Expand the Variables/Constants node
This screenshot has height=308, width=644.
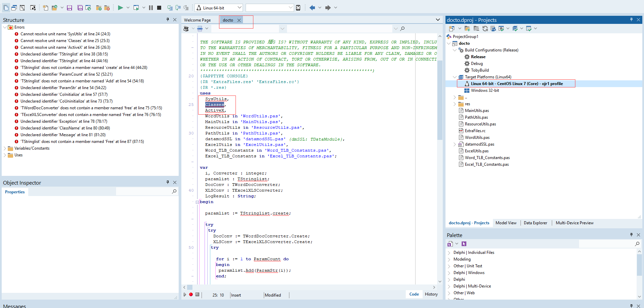coord(4,148)
